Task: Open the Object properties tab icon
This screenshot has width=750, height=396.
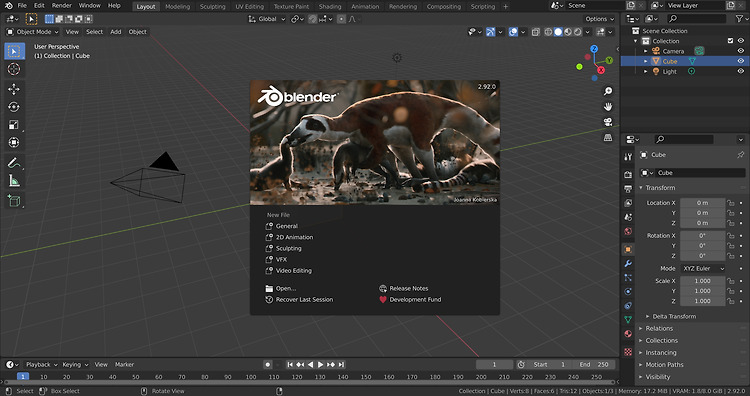Action: click(628, 249)
